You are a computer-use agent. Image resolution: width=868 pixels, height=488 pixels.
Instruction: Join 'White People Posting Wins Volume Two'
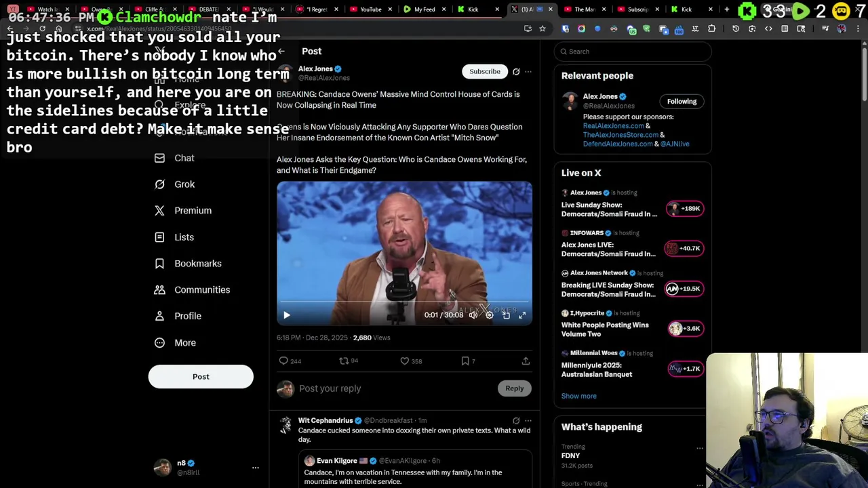point(632,324)
